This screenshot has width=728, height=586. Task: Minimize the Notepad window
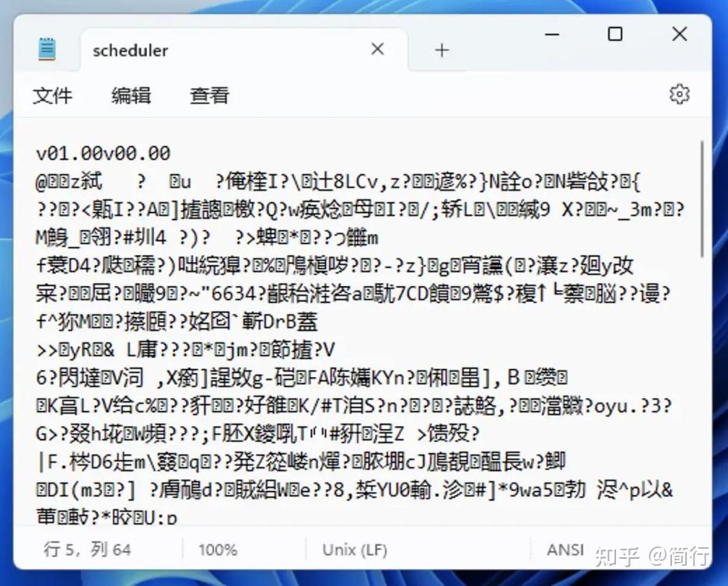pyautogui.click(x=551, y=34)
